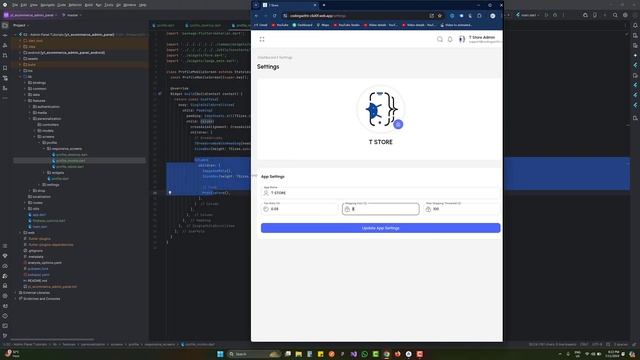Image resolution: width=640 pixels, height=360 pixels.
Task: Open the File menu
Action: (15, 5)
